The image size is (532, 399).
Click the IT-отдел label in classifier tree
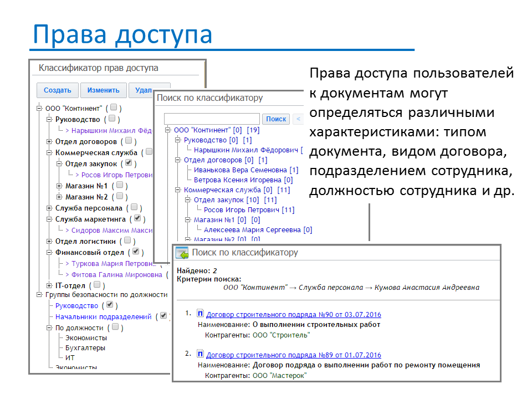[x=70, y=286]
